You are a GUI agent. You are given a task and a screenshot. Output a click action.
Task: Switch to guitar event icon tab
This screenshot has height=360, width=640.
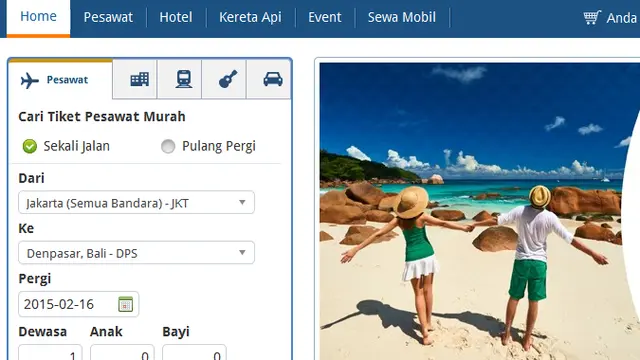pos(228,79)
